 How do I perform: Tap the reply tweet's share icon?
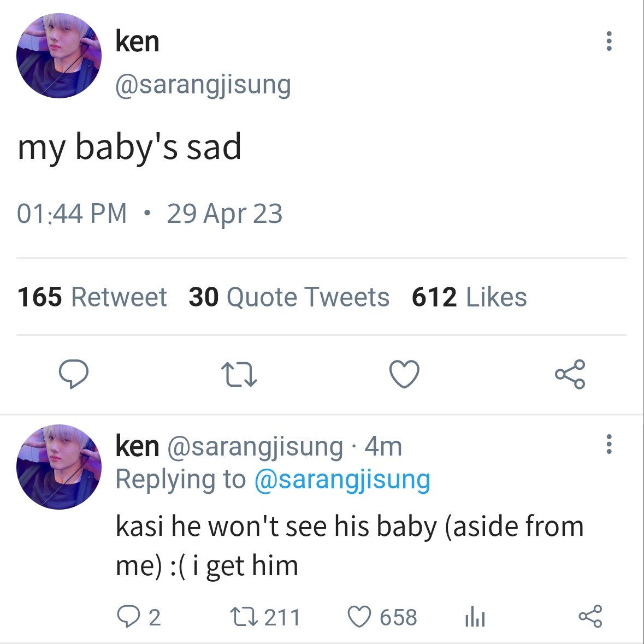(x=590, y=616)
